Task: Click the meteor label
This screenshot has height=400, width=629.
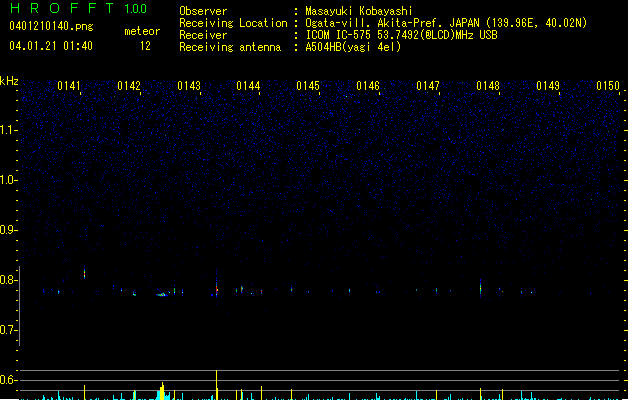Action: [142, 31]
